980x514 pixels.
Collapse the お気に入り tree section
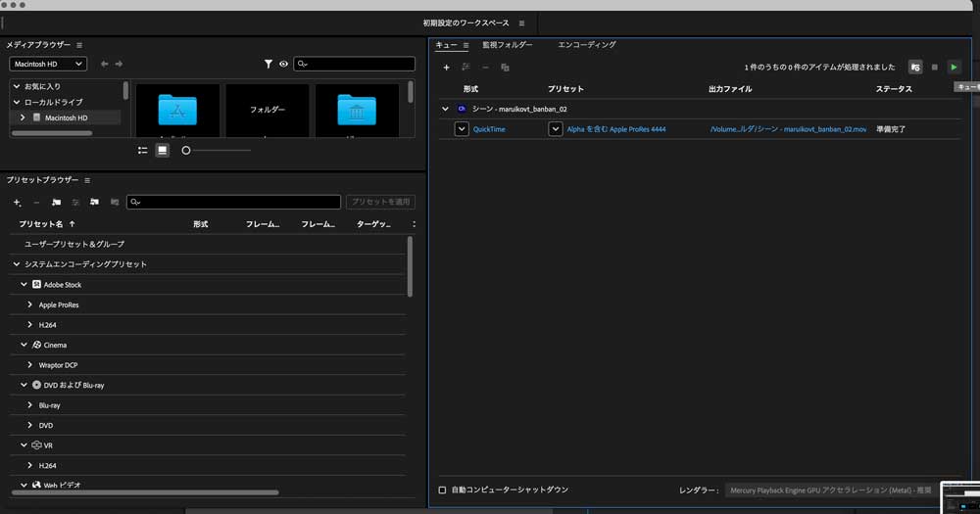[x=17, y=87]
